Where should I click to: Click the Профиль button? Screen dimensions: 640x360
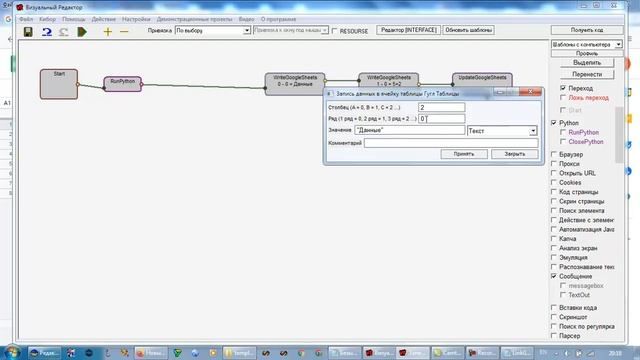click(x=587, y=53)
